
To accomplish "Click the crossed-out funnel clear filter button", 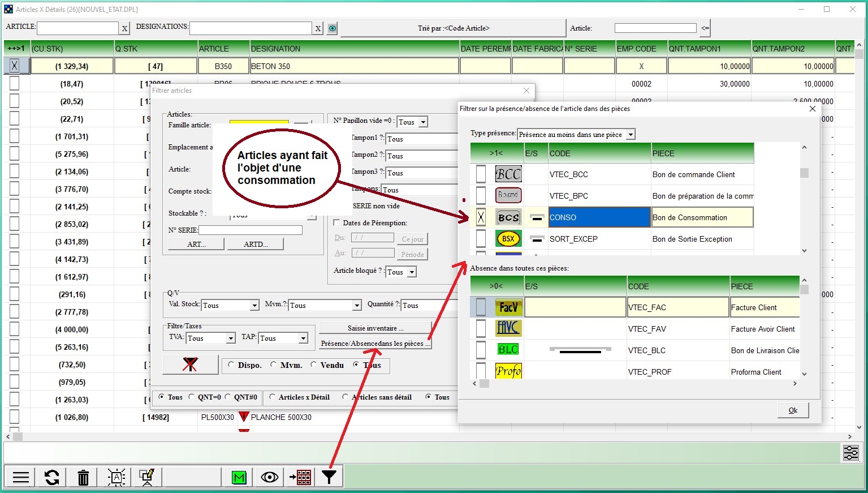I will [190, 365].
